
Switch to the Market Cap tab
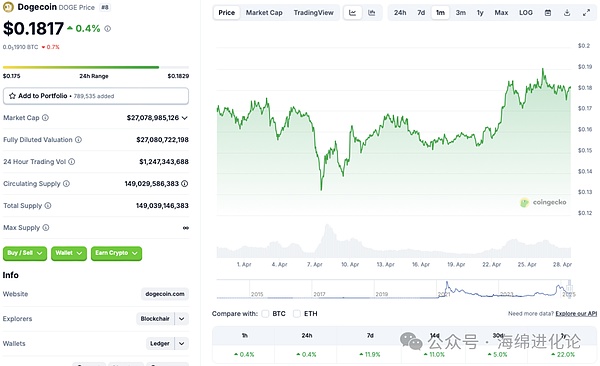(x=264, y=13)
